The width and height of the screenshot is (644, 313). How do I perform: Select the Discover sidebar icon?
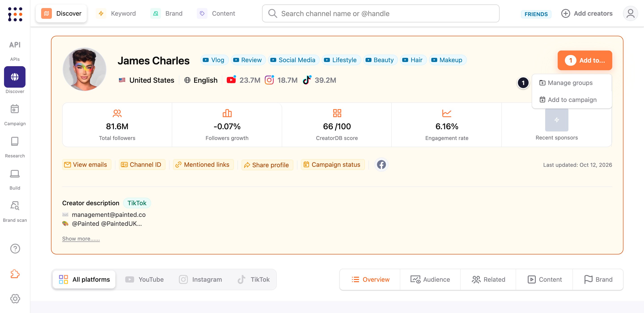click(15, 77)
